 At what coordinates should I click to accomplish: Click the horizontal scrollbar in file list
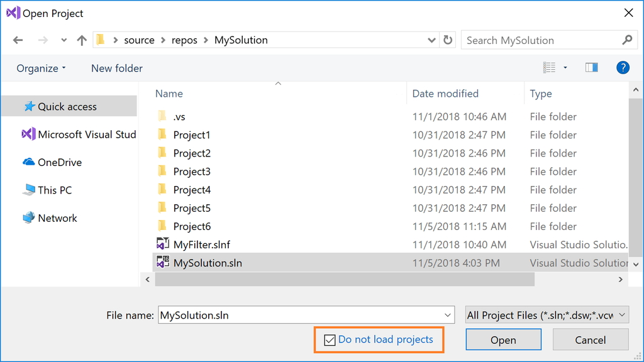344,279
